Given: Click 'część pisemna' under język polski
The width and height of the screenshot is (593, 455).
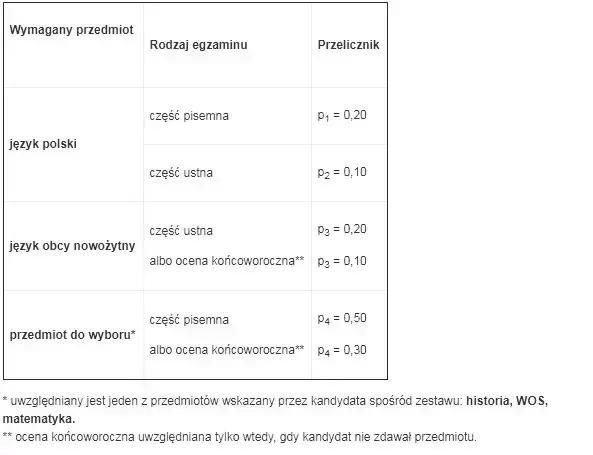Looking at the screenshot, I should coord(189,116).
